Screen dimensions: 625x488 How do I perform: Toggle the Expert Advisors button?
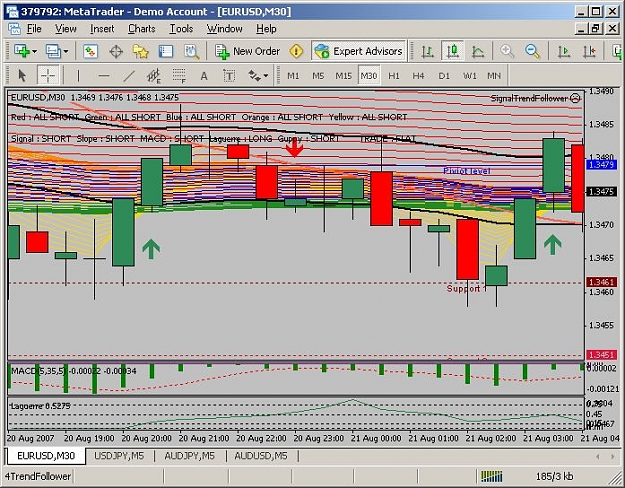358,51
